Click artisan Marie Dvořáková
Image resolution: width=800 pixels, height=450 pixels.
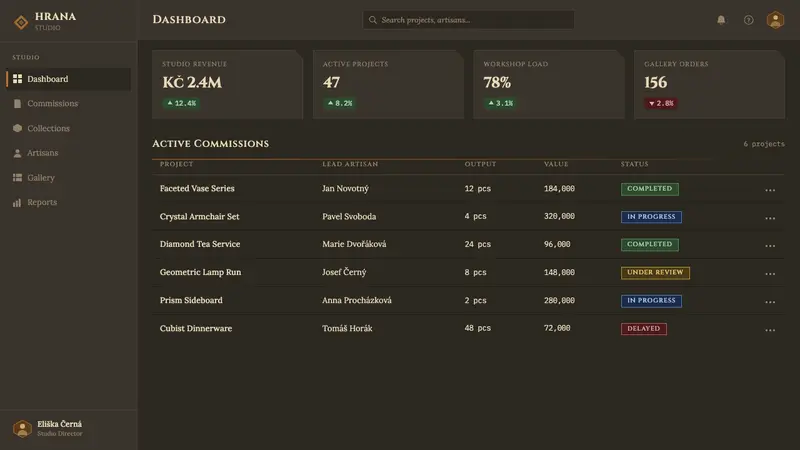(x=354, y=244)
